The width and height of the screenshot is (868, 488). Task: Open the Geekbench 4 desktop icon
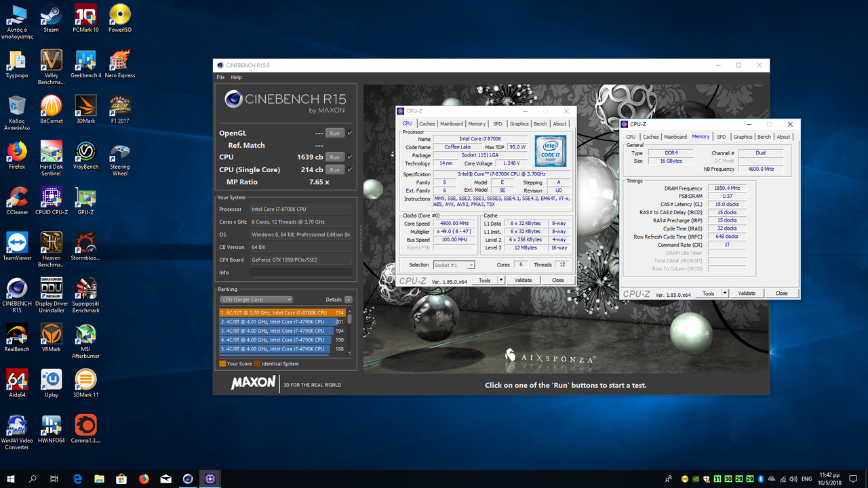[85, 64]
